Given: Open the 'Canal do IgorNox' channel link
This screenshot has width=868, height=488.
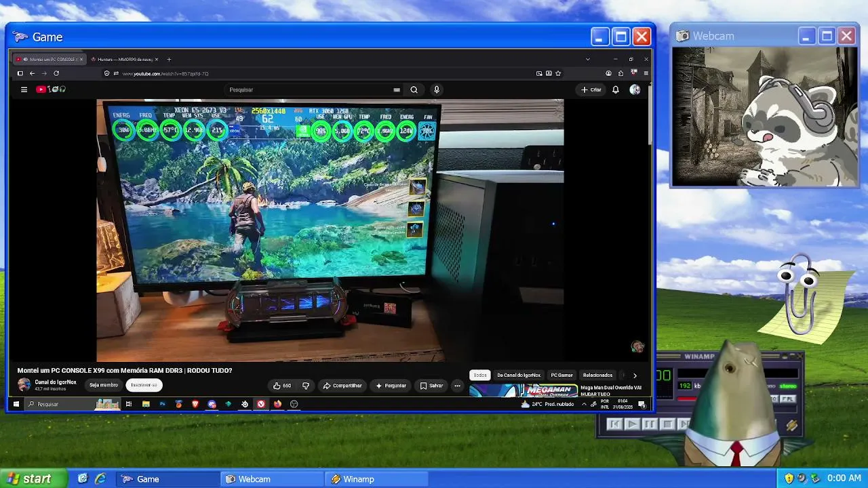Looking at the screenshot, I should pyautogui.click(x=56, y=382).
